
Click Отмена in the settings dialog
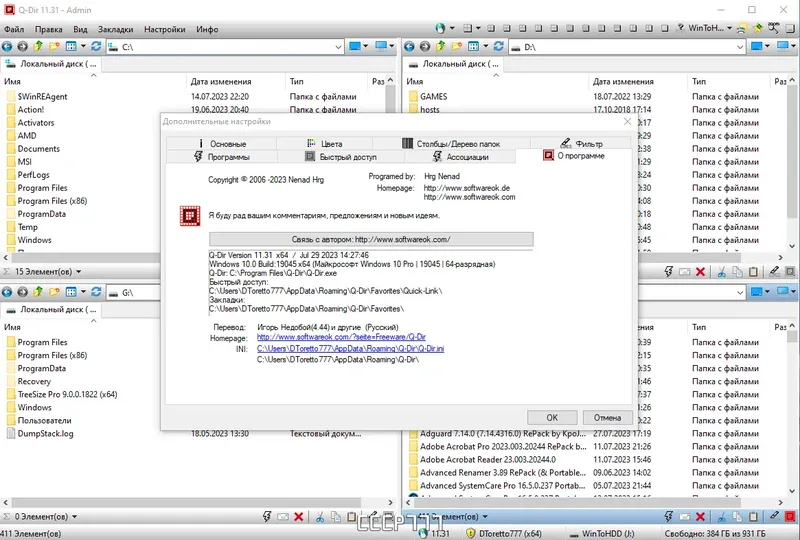tap(607, 418)
